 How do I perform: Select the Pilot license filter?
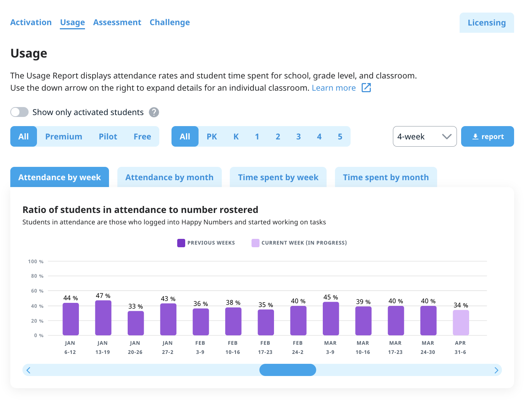[108, 136]
